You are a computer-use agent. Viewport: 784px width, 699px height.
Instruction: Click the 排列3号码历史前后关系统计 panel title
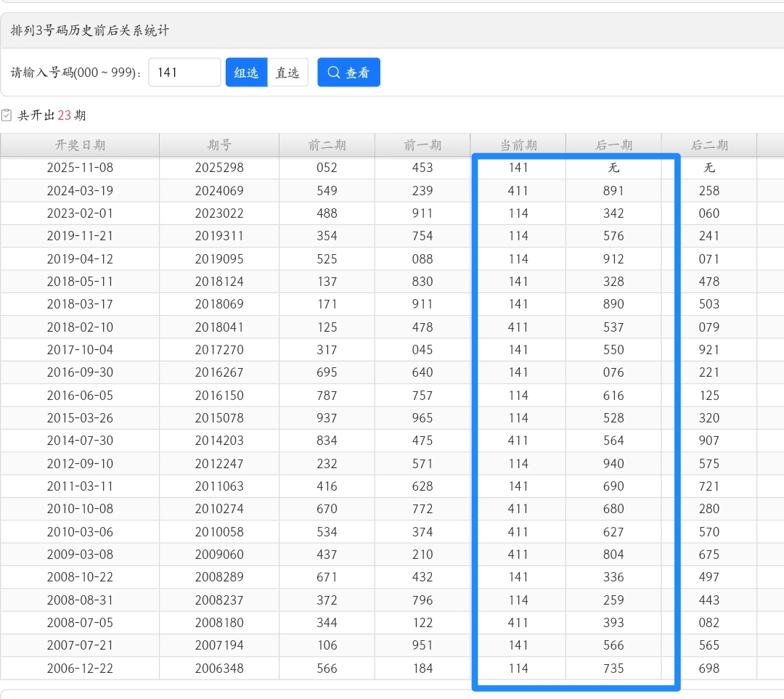click(x=90, y=30)
